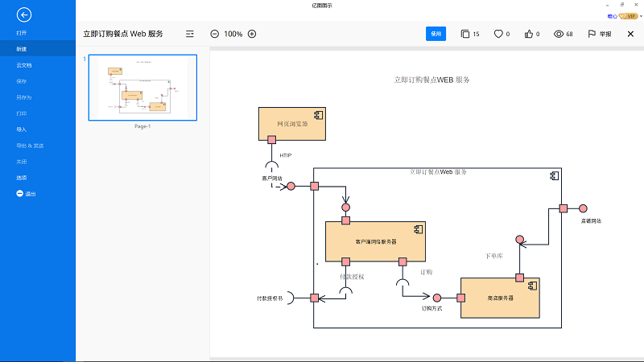Select the Page-1 thumbnail preview
Viewport: 644px width, 362px height.
pos(142,88)
